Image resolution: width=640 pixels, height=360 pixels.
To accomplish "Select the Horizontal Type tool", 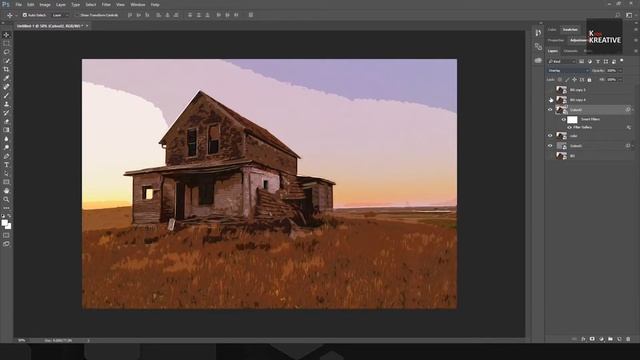I will click(x=6, y=165).
